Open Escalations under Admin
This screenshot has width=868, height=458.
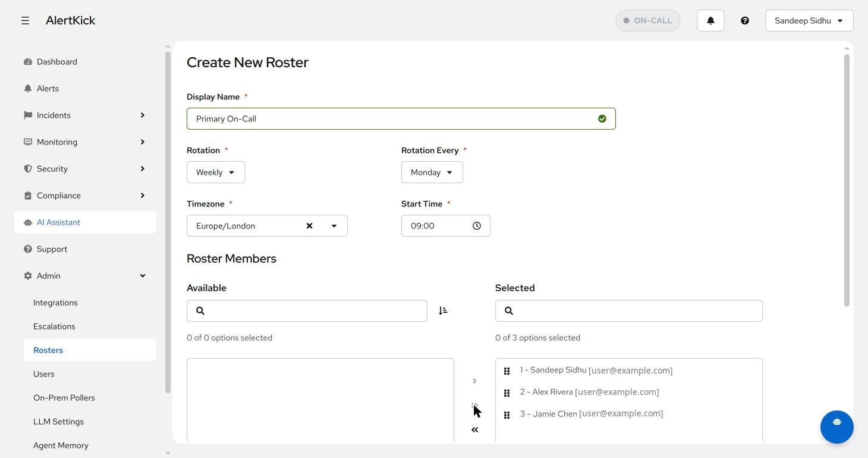click(54, 327)
